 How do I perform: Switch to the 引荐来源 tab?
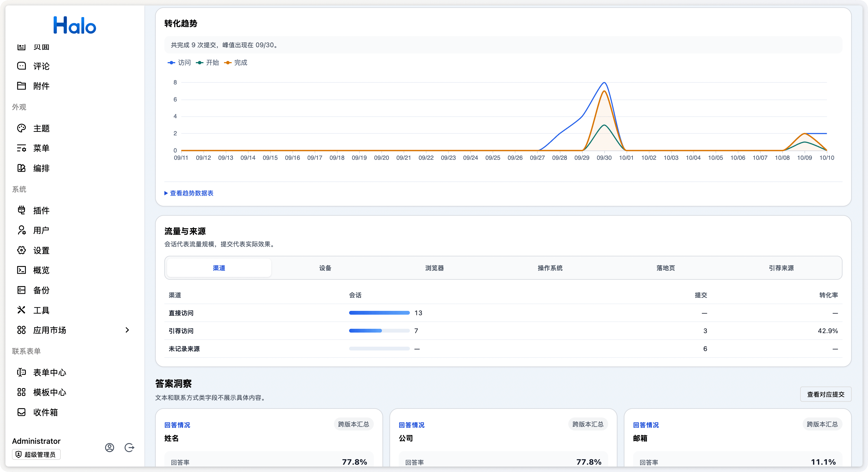pyautogui.click(x=781, y=268)
